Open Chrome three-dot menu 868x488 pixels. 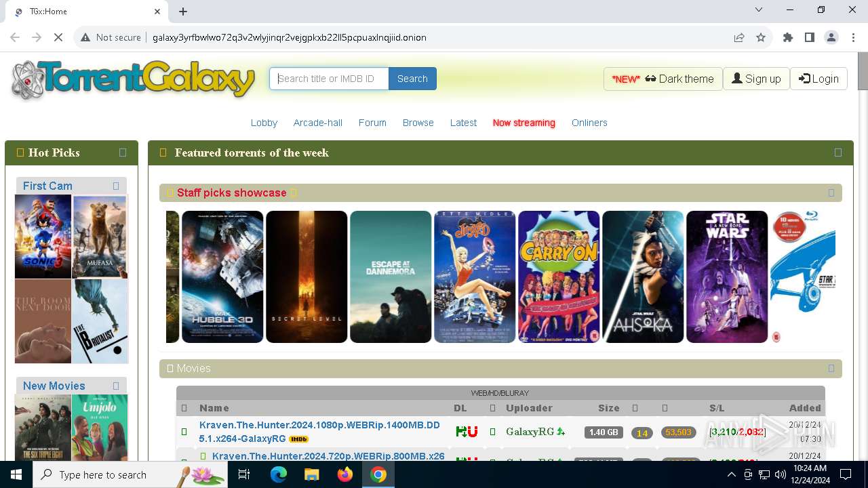pyautogui.click(x=853, y=37)
